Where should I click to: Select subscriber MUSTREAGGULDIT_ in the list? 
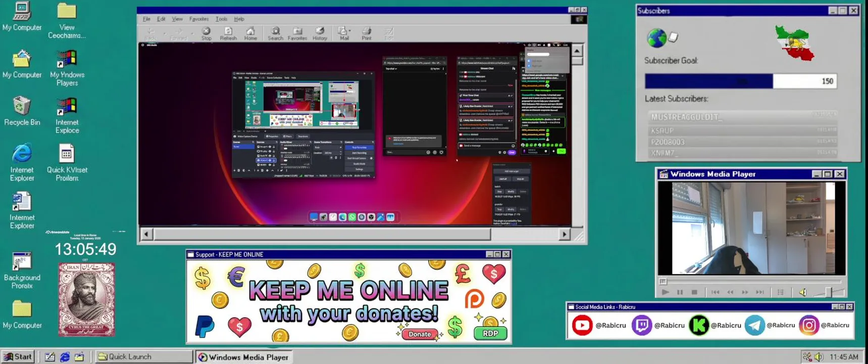pos(742,117)
